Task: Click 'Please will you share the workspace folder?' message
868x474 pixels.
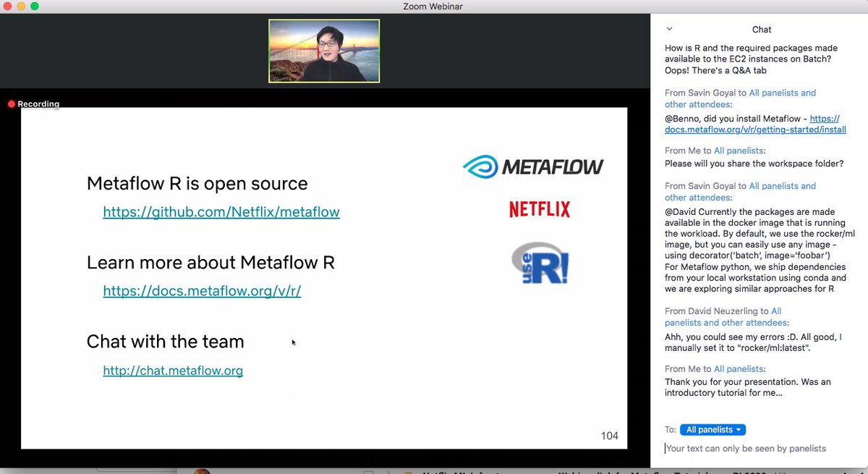Action: pyautogui.click(x=754, y=164)
